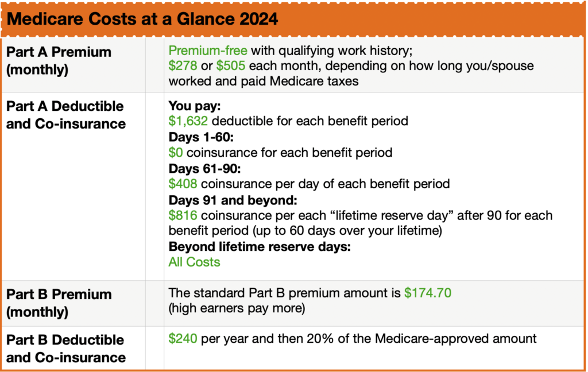Click the green 'All Costs' text

pos(194,262)
